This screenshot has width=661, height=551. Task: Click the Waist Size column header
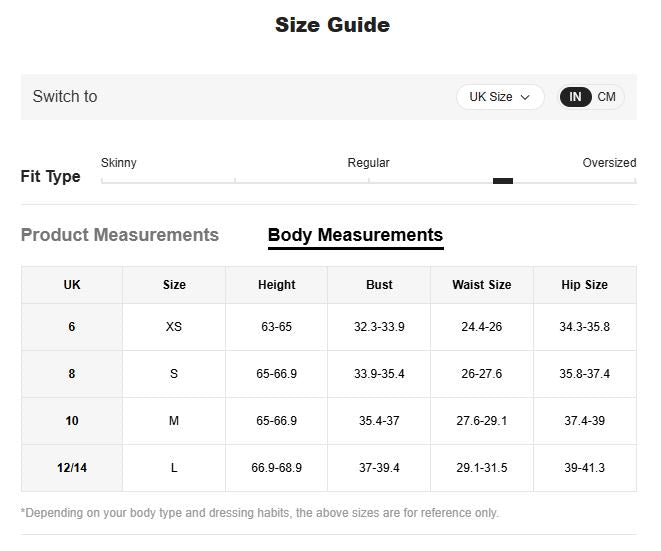(481, 285)
